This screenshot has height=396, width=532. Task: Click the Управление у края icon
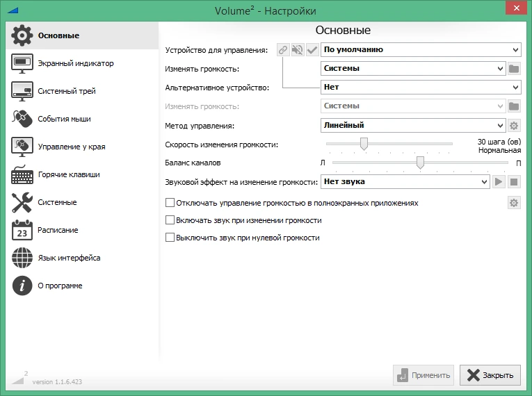click(x=22, y=147)
